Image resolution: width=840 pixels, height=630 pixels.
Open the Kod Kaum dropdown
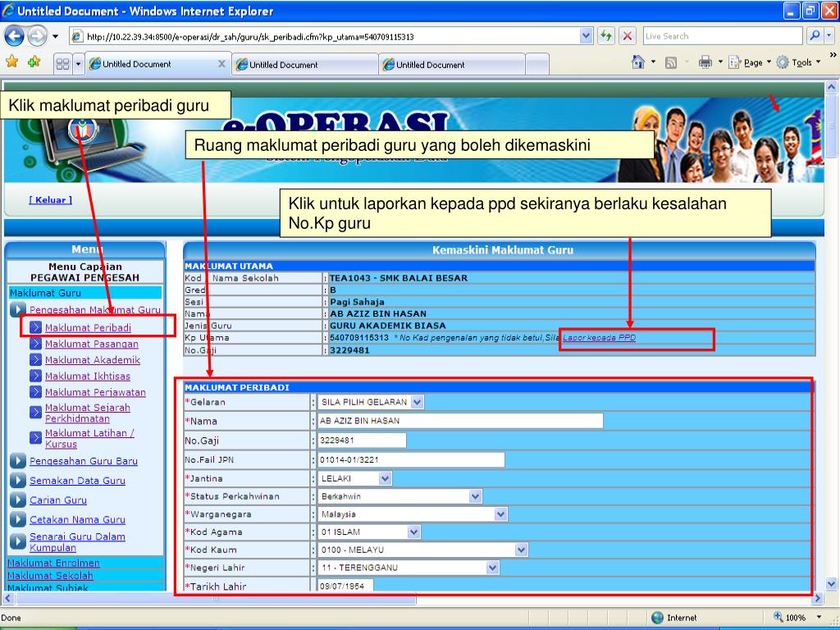click(422, 550)
